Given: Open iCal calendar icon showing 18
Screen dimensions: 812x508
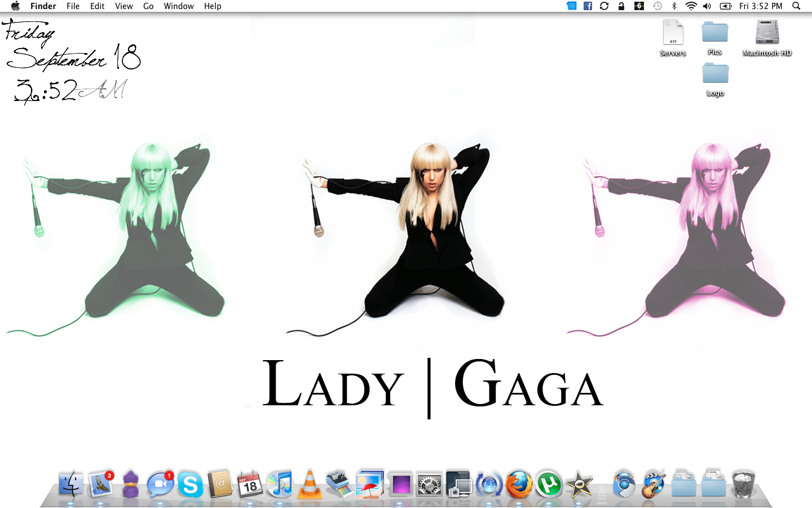Looking at the screenshot, I should pyautogui.click(x=250, y=484).
